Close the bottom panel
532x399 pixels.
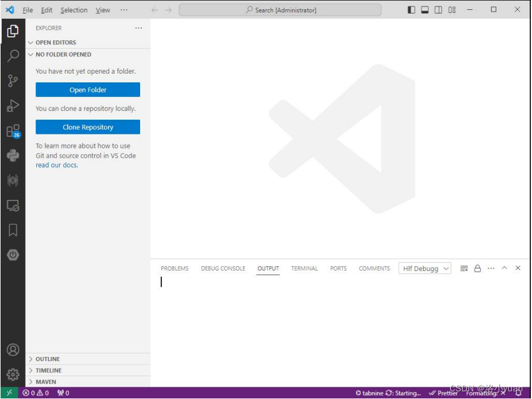(518, 268)
